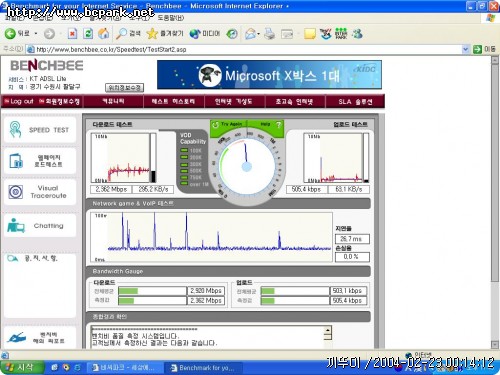Open the 벤치비 해외 리포트 sidebar item
Viewport: 500px width, 375px height.
pos(40,338)
